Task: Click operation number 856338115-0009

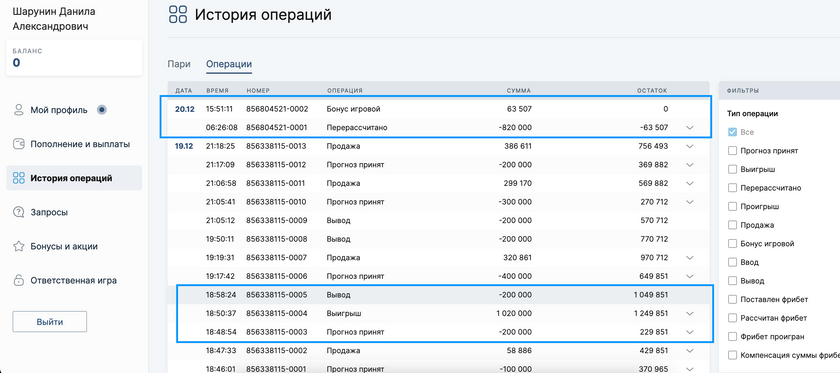Action: coord(277,220)
